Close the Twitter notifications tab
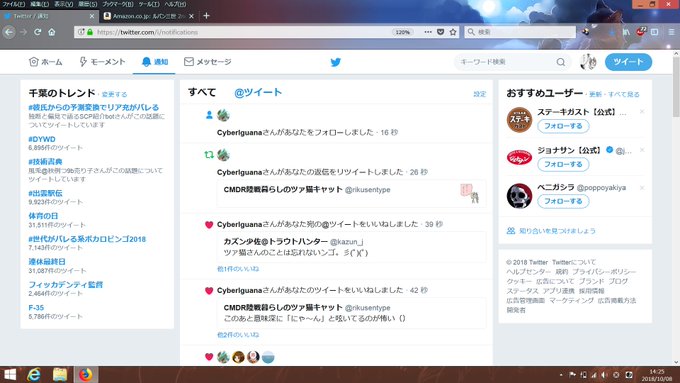Screen dimensions: 680x383 tap(92, 16)
